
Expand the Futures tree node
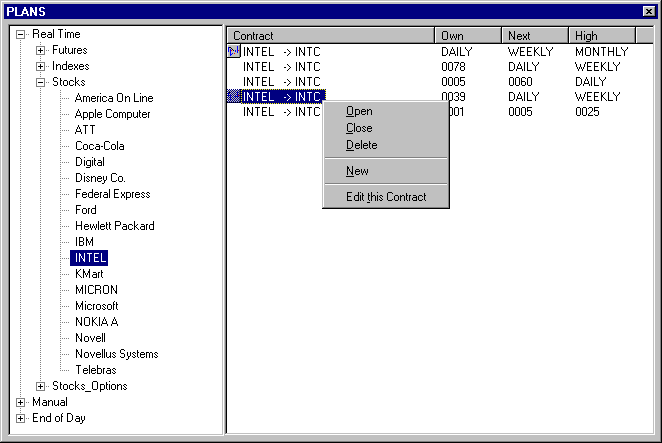coord(40,50)
